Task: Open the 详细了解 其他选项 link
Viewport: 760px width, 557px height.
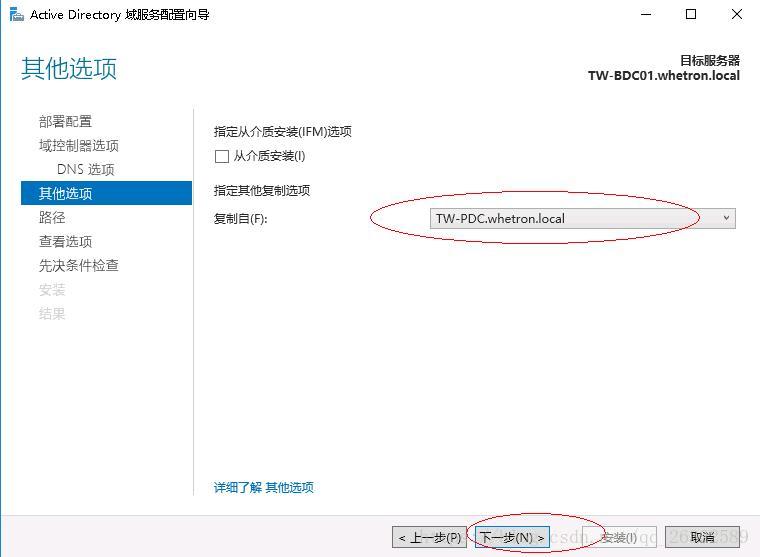Action: [x=264, y=487]
